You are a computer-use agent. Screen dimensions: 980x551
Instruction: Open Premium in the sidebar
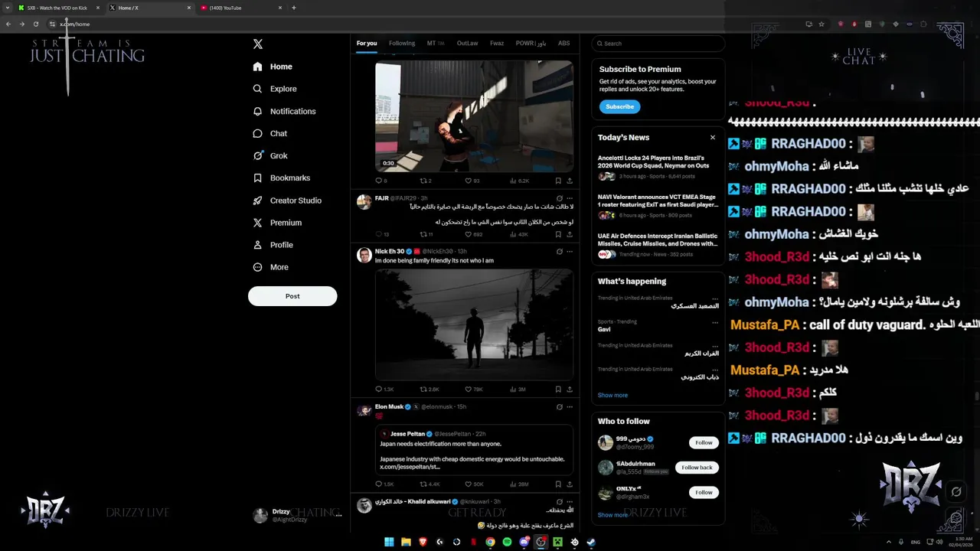tap(276, 223)
